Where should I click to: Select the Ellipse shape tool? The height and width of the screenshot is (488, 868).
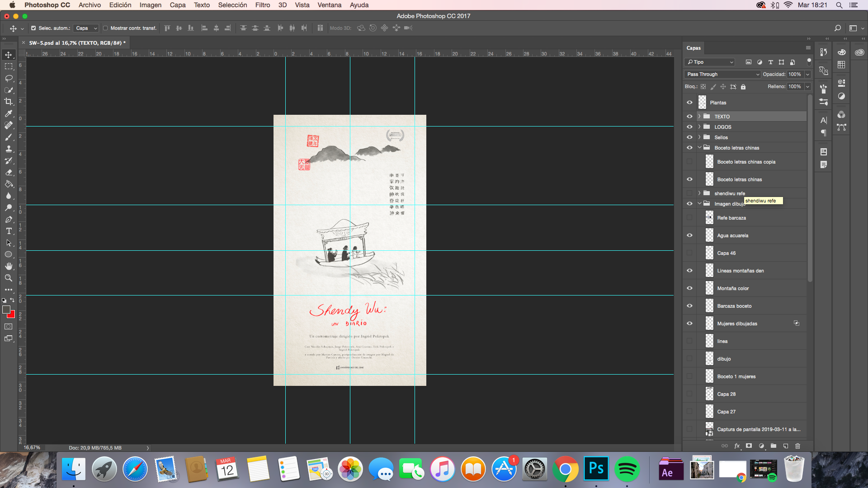(9, 254)
